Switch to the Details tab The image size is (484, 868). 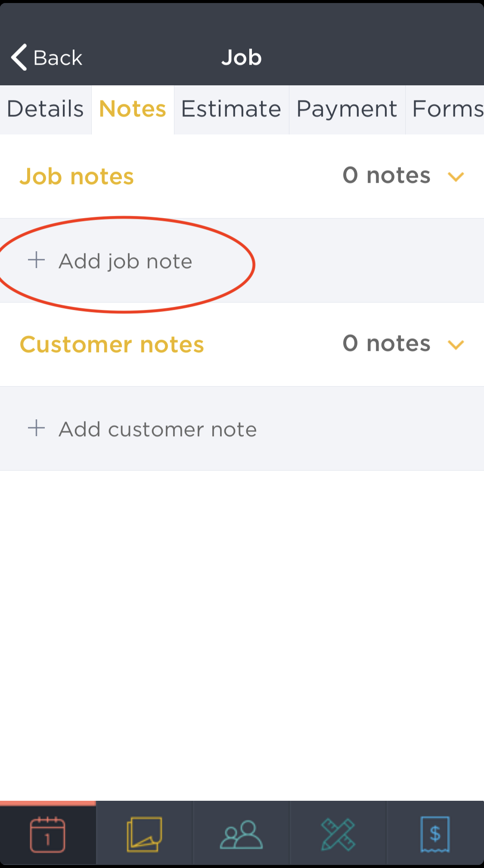pos(46,109)
